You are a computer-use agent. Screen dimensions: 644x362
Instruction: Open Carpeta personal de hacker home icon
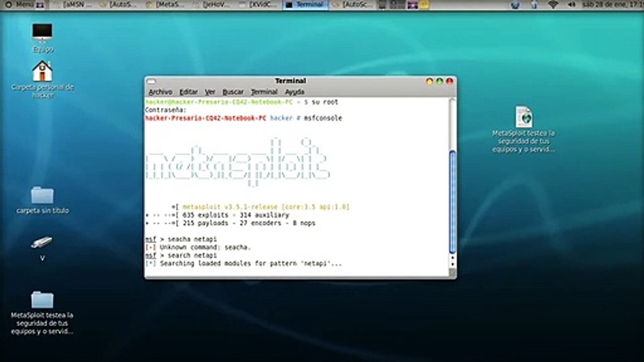pos(42,79)
